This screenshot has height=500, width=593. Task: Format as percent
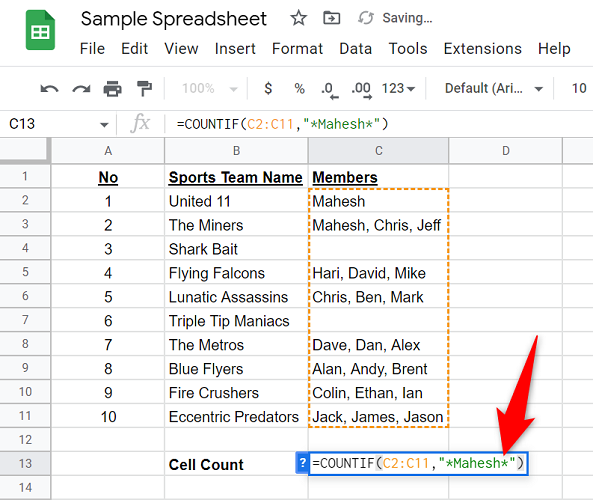point(300,89)
